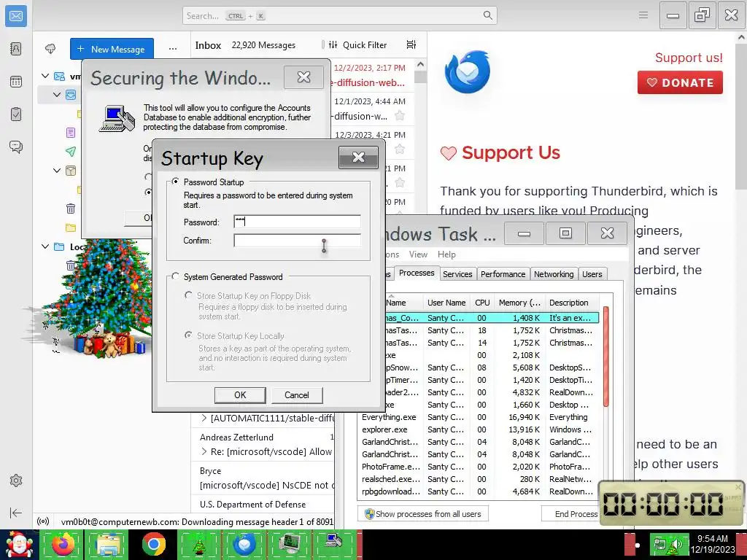Star the 12/1/2023 4:44 AM message

point(400,115)
